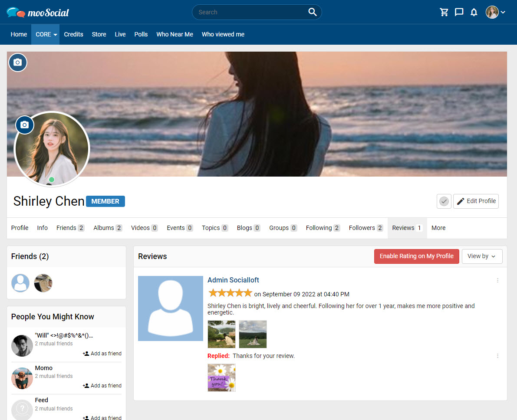This screenshot has height=420, width=517.
Task: Open Who viewed me page
Action: 223,34
